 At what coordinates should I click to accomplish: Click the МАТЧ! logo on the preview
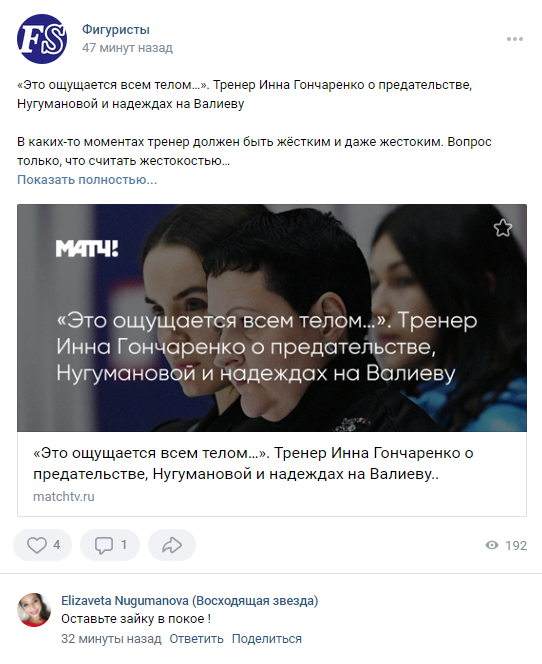(x=87, y=249)
